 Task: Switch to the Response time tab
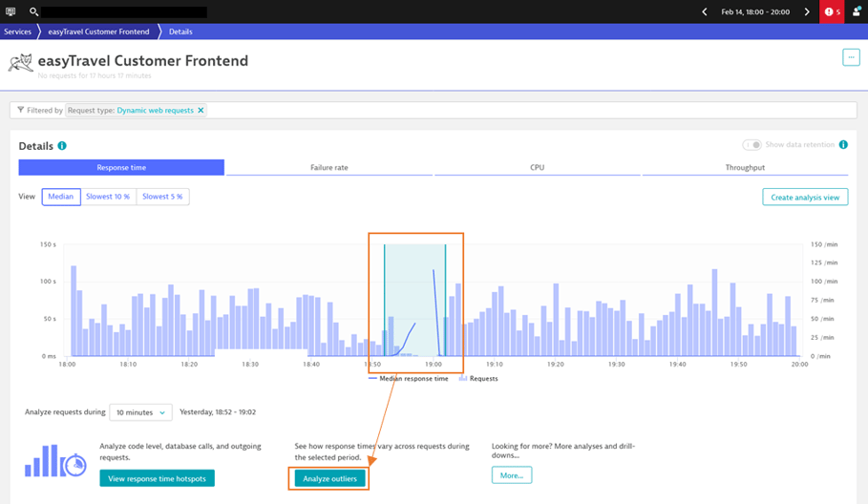[x=121, y=167]
